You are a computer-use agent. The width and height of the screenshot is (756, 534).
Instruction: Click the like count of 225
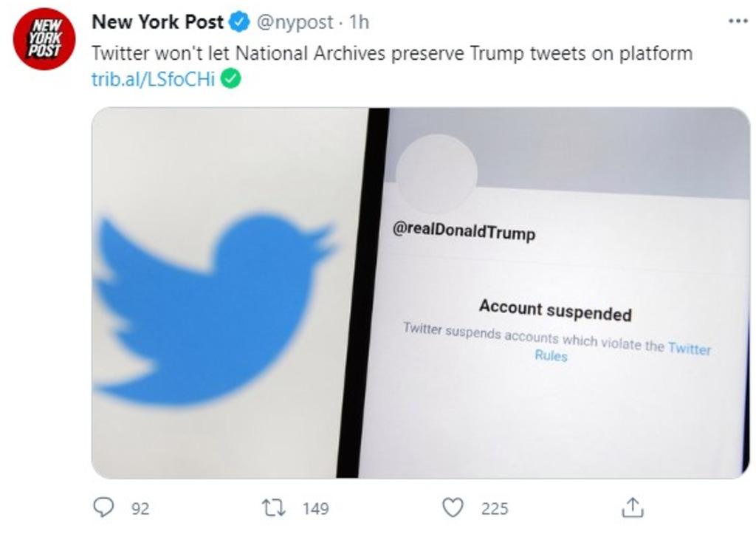(x=495, y=508)
